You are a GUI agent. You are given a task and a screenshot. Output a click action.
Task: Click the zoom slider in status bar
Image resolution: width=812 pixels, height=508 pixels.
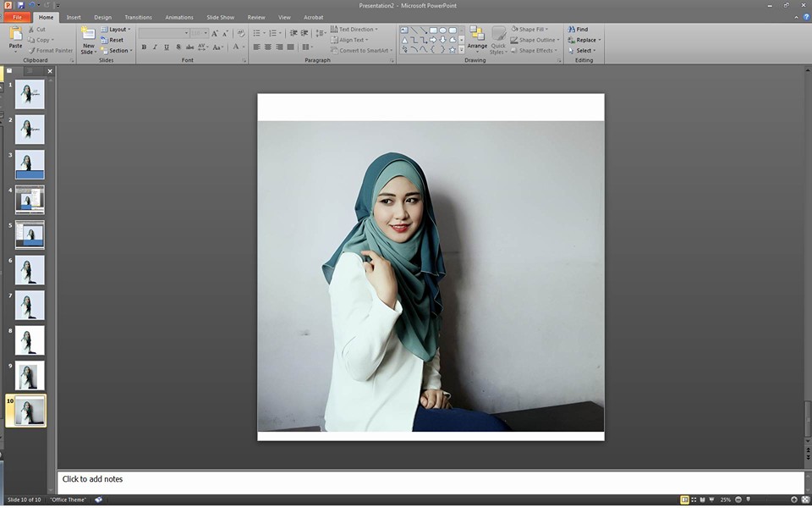[749, 500]
